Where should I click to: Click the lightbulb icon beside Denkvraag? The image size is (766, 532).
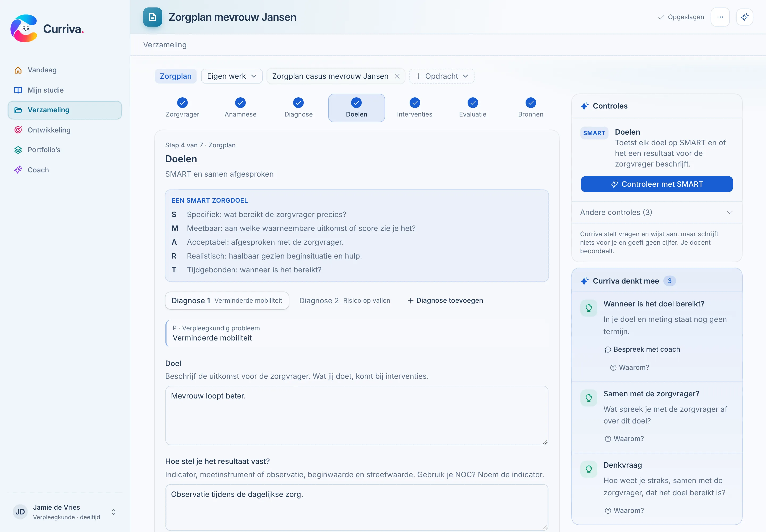click(x=589, y=469)
